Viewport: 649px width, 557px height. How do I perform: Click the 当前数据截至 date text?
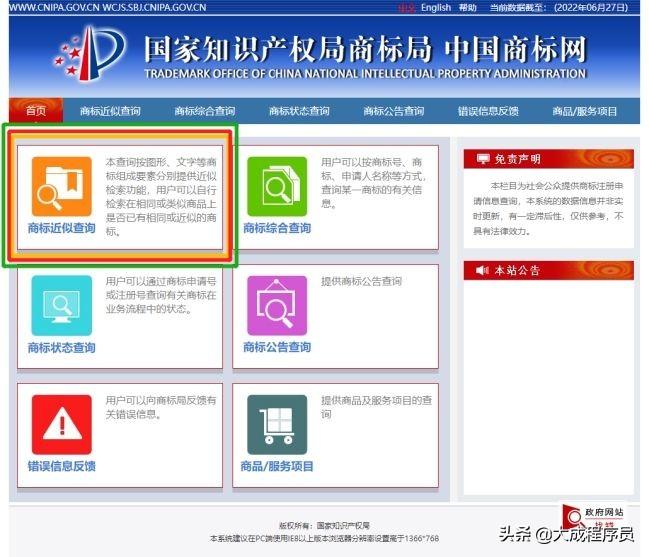click(x=559, y=7)
